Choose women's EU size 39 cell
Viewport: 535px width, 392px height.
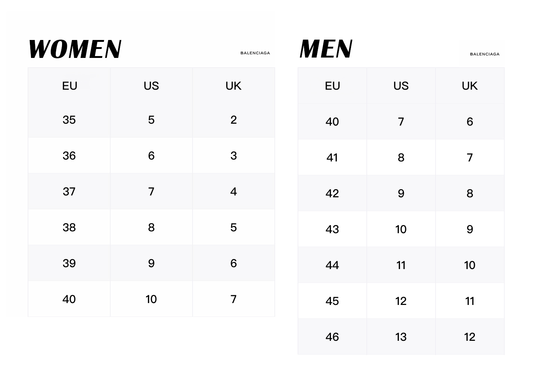(69, 263)
